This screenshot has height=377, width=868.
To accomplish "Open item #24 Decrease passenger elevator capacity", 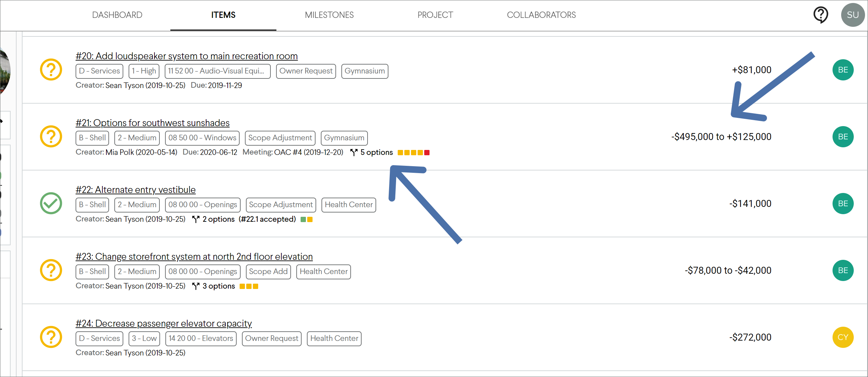I will coord(164,323).
